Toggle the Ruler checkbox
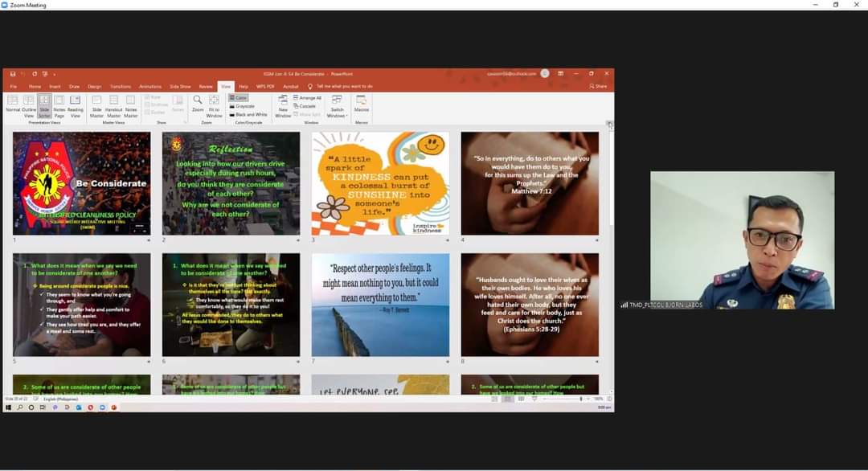This screenshot has width=868, height=471. pyautogui.click(x=153, y=97)
